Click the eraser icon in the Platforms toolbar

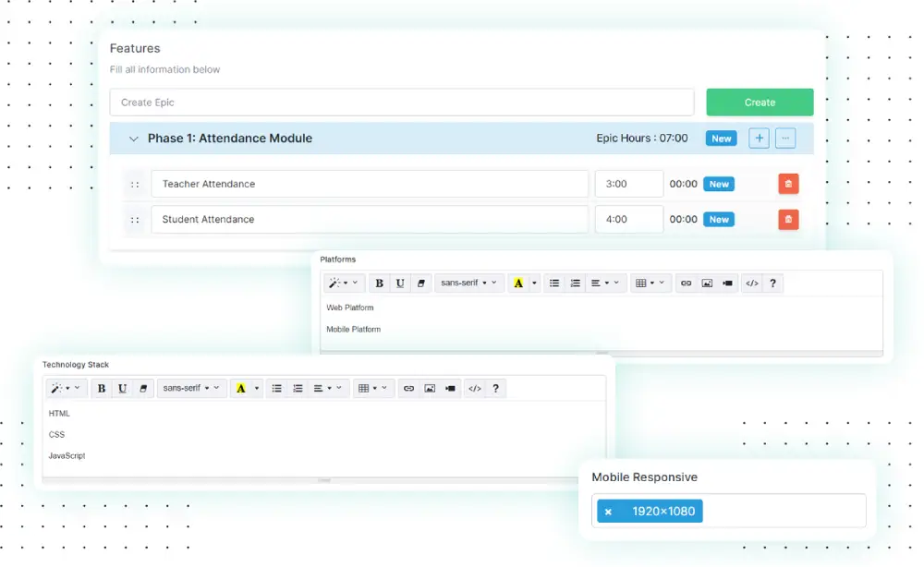click(421, 283)
